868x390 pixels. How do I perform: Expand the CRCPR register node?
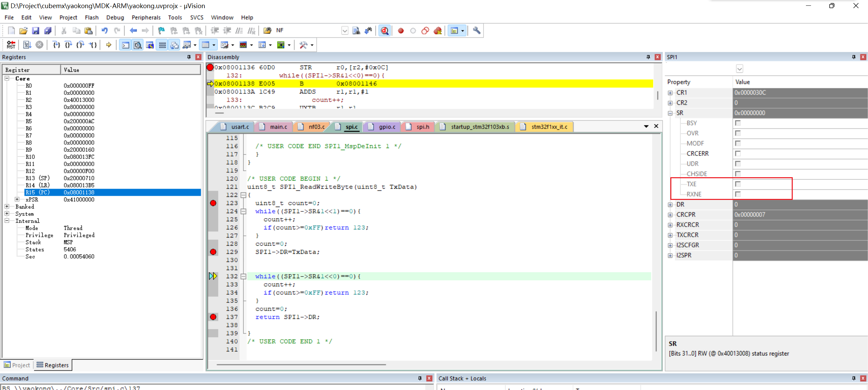(670, 215)
